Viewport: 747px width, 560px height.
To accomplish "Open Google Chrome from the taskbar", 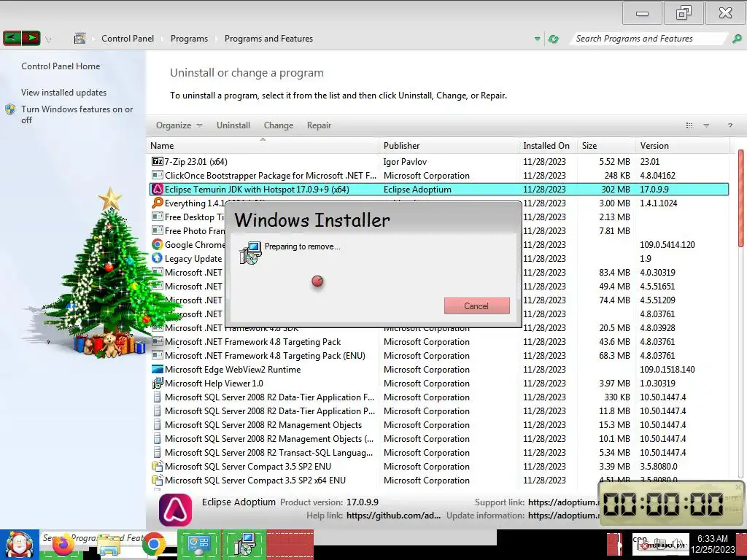I will [x=153, y=545].
